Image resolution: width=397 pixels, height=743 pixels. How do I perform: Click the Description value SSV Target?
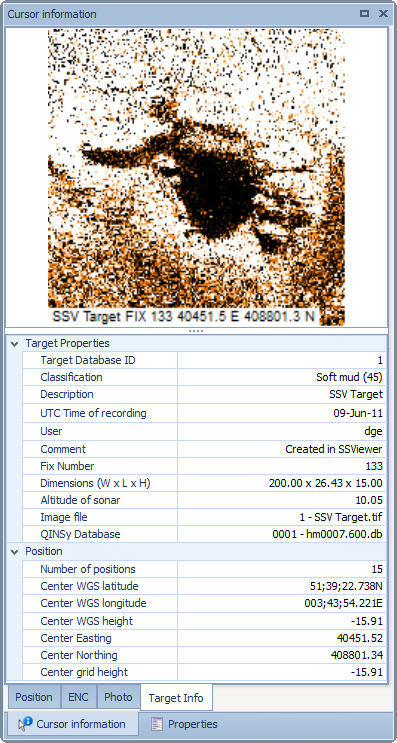point(356,394)
